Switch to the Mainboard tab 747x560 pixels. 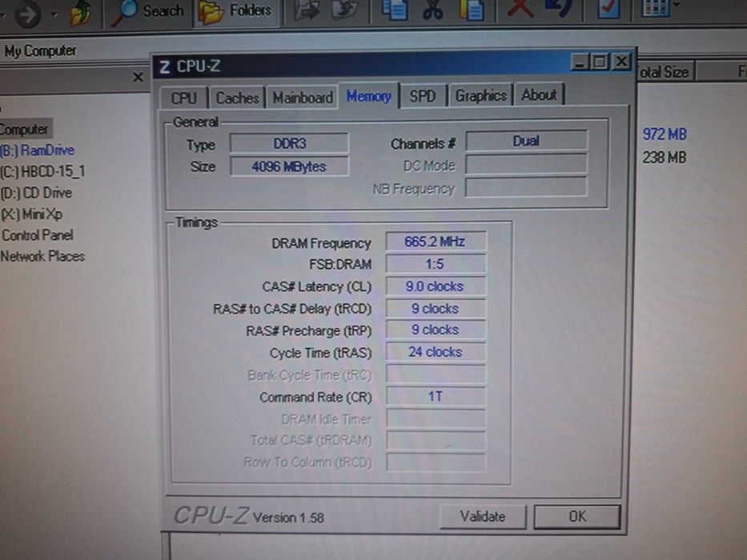coord(303,97)
